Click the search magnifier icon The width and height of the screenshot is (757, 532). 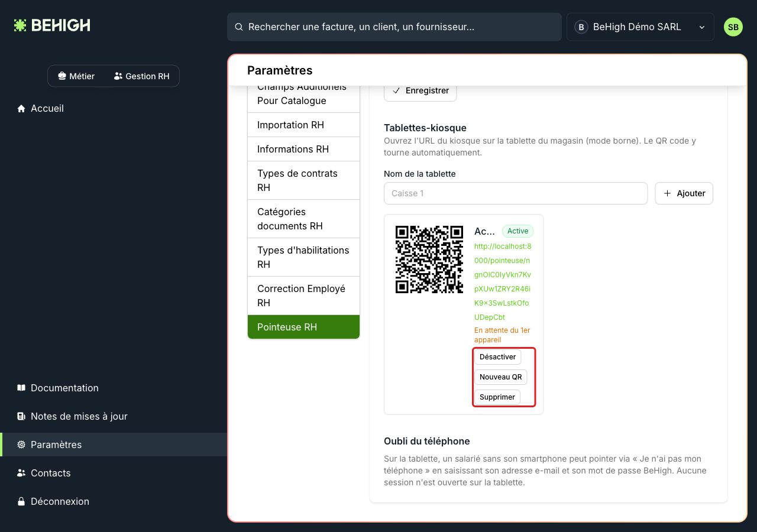point(239,27)
